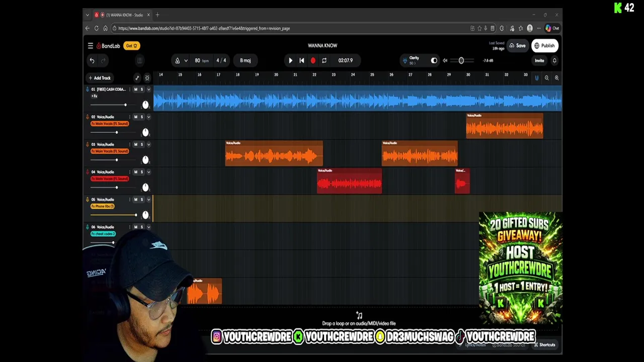Click the WANNA KNOW project title

point(323,46)
